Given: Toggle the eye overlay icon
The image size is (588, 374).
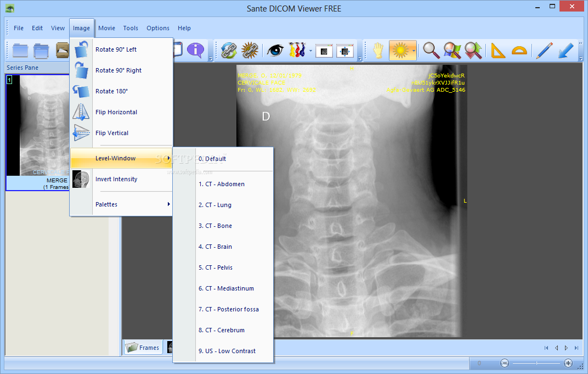Looking at the screenshot, I should pyautogui.click(x=275, y=51).
